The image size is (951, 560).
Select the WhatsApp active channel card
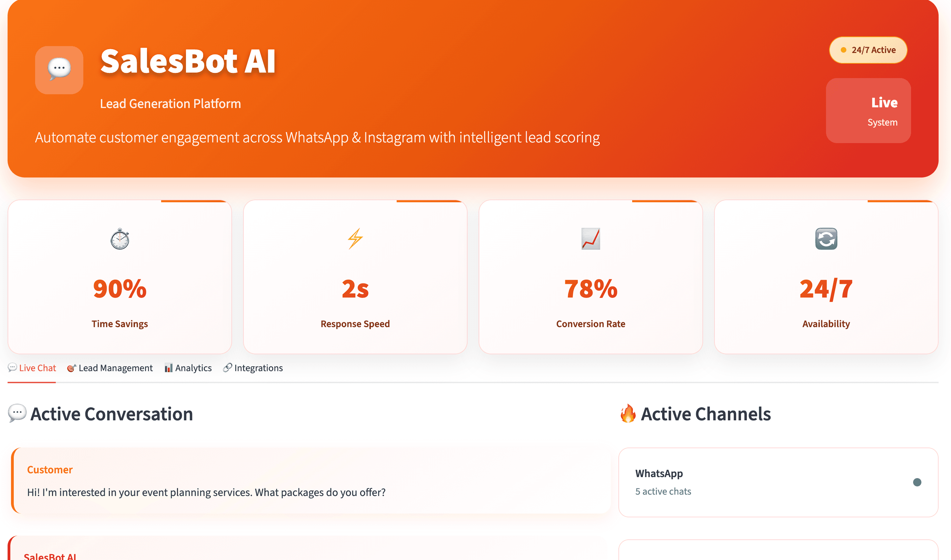point(778,482)
